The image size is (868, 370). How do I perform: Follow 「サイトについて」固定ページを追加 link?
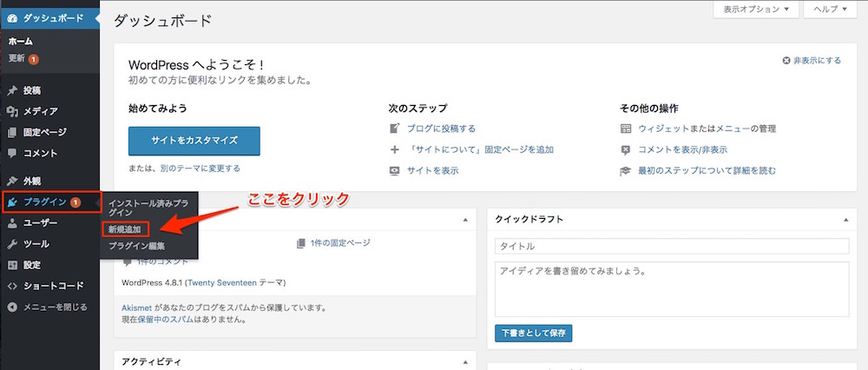(x=480, y=149)
